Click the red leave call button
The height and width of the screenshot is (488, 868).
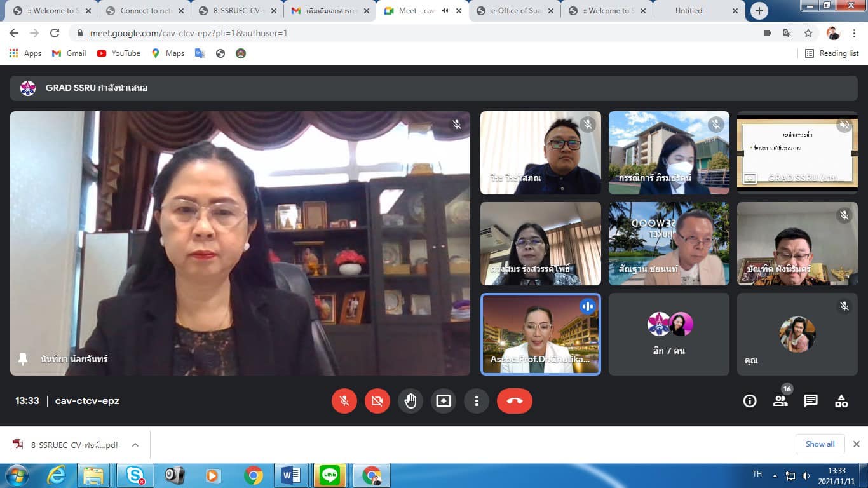click(514, 401)
